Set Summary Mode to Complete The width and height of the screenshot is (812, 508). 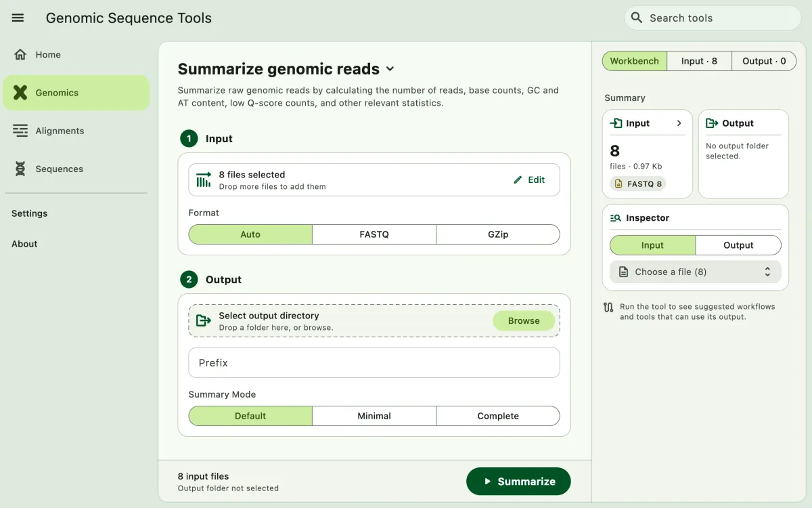coord(498,416)
